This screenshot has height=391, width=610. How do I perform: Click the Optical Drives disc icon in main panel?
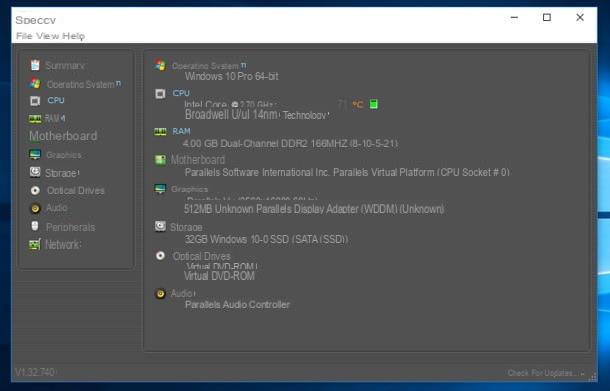160,256
